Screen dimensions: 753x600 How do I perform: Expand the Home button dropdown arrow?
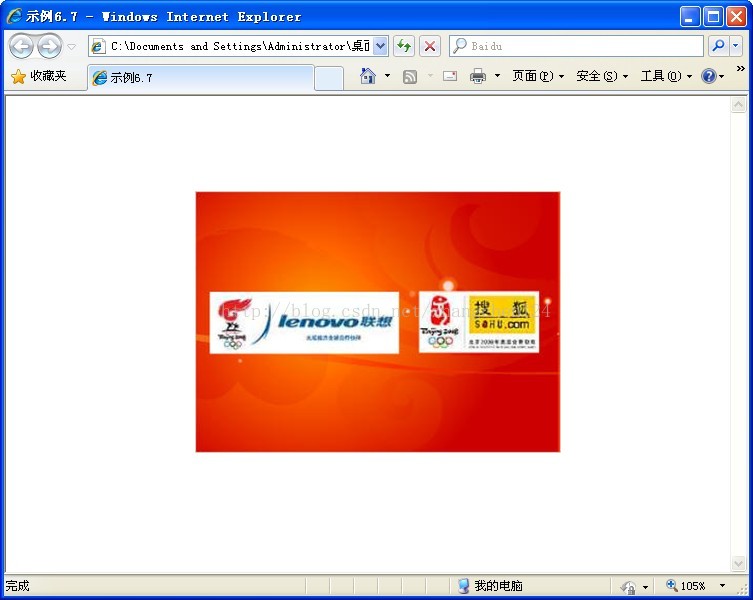[387, 76]
